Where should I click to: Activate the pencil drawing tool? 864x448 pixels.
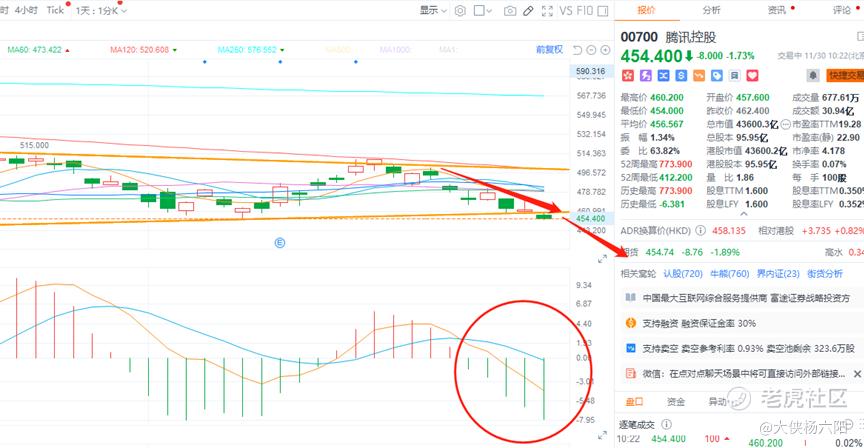528,10
